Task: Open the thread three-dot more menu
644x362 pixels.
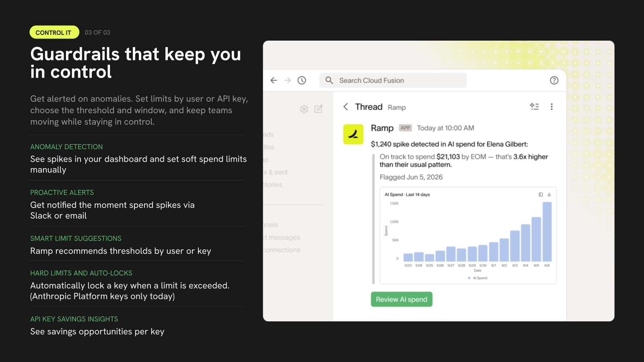Action: point(552,107)
